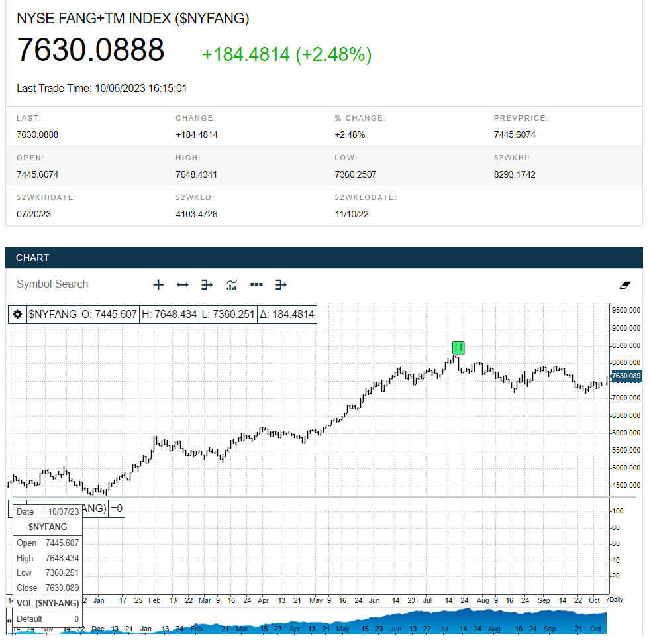Click the $NYFANG symbol label box

click(52, 314)
